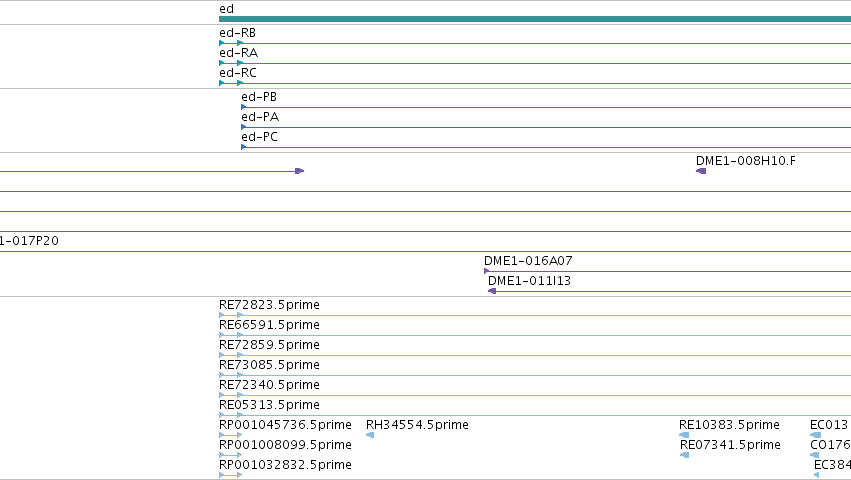This screenshot has height=480, width=851.
Task: Select the DME1-016A07 feature label
Action: (x=528, y=261)
